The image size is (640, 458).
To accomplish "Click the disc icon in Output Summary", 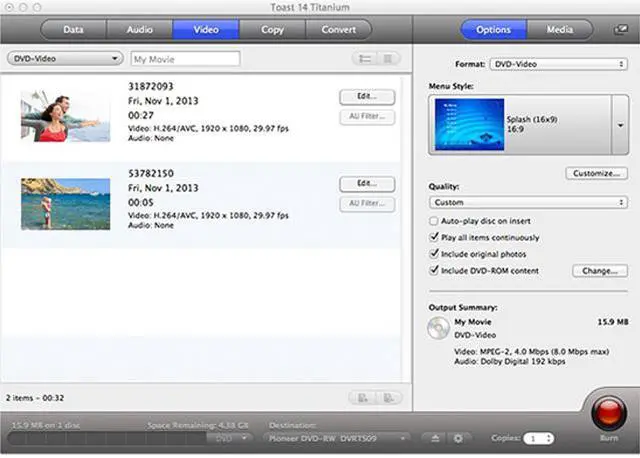I will click(438, 328).
